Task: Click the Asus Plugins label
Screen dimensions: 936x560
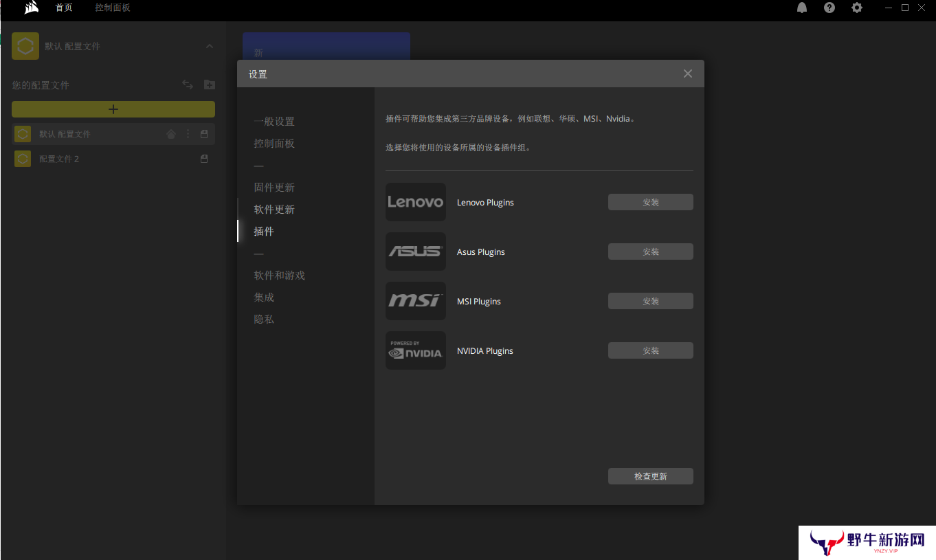Action: tap(481, 252)
